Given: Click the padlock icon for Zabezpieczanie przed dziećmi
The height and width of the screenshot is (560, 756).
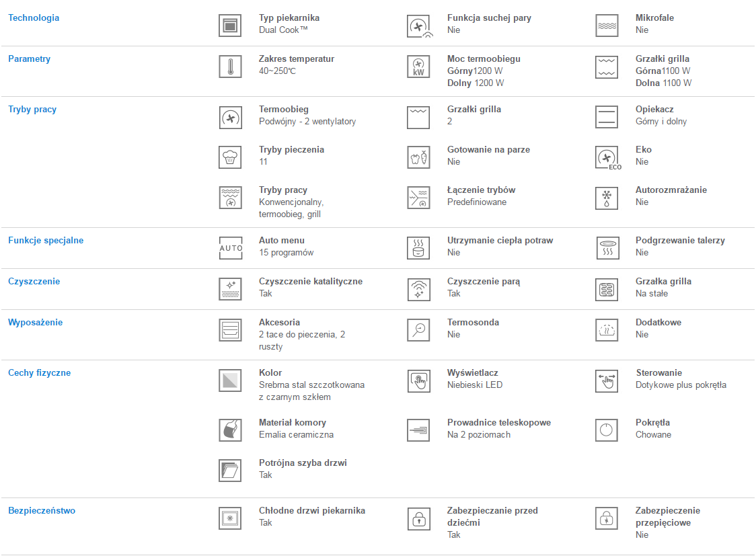Looking at the screenshot, I should [418, 518].
